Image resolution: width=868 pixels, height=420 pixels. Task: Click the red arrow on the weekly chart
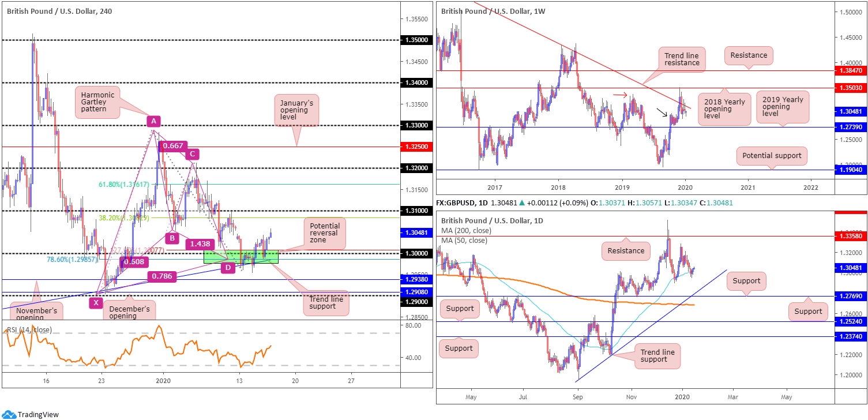pyautogui.click(x=621, y=95)
